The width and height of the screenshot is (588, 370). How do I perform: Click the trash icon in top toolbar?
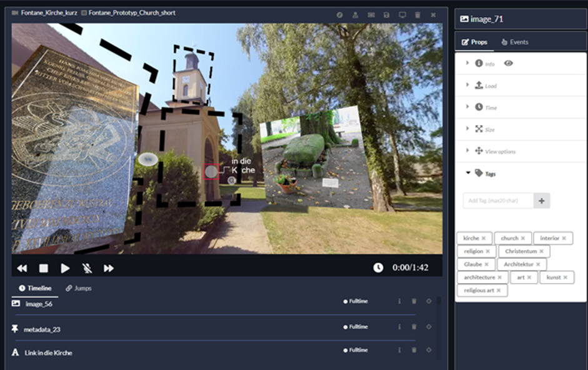coord(417,15)
